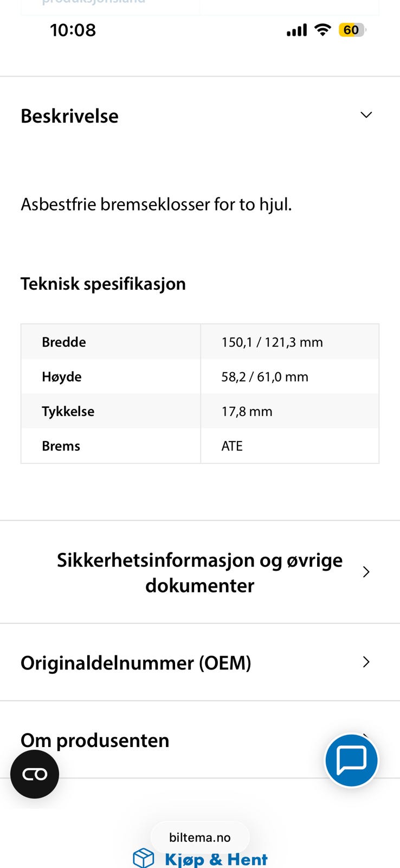Collapse Beskrivelse with the down chevron

(366, 115)
